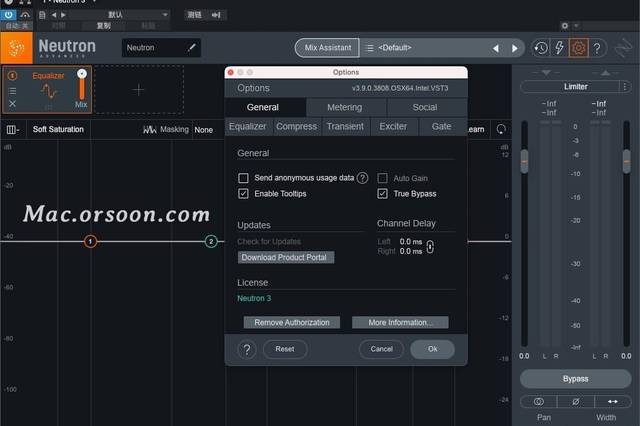Toggle the Equalizer module power icon

[x=12, y=75]
